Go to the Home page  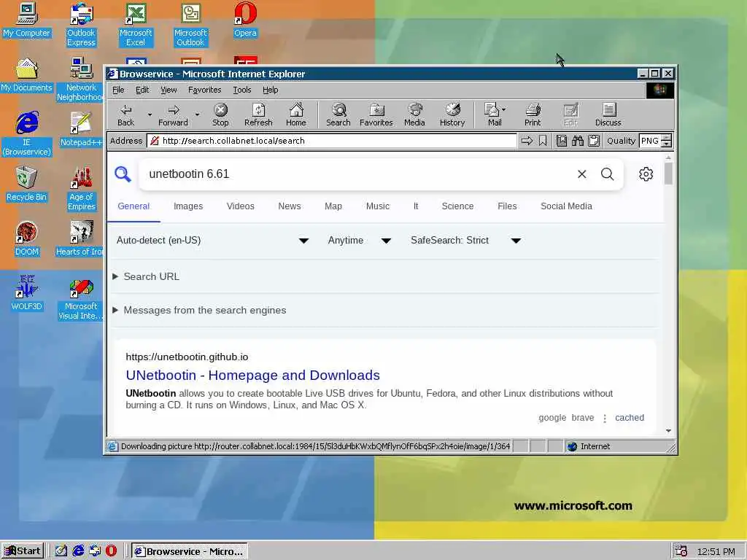tap(296, 114)
